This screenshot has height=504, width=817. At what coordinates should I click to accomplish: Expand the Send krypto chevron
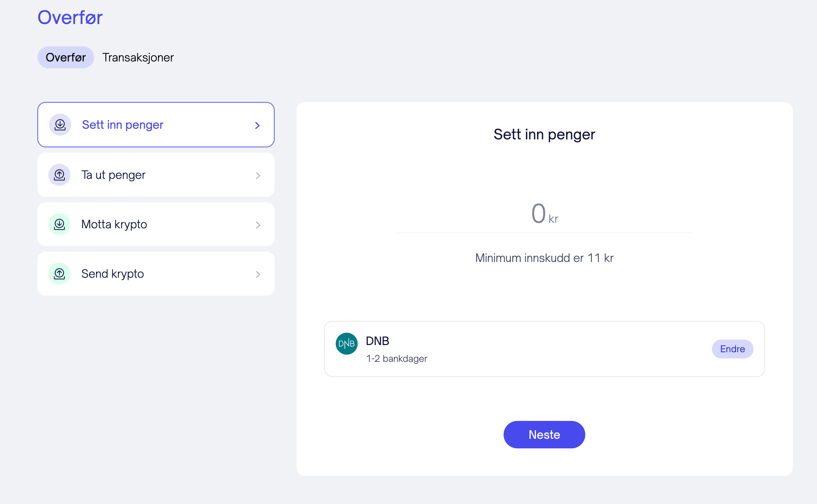[258, 274]
